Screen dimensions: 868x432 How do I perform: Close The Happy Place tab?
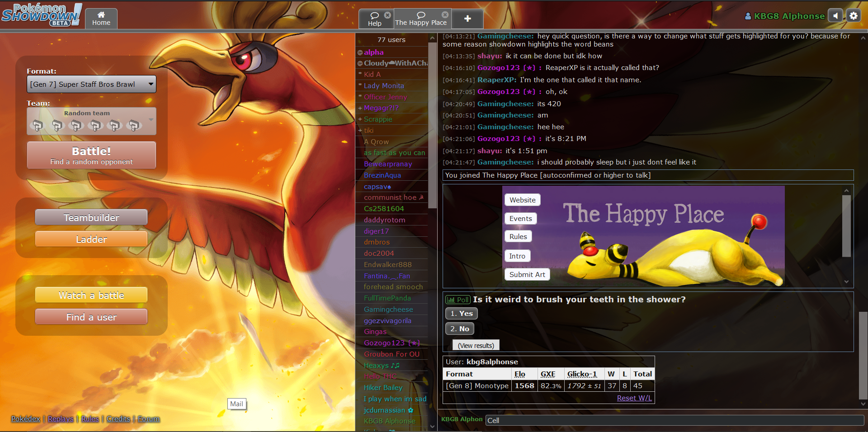445,14
